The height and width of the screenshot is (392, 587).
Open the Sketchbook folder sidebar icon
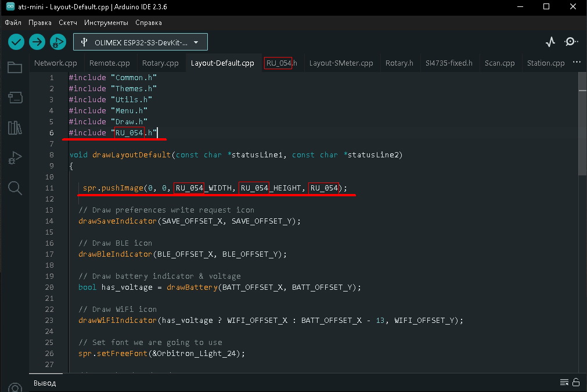point(15,67)
